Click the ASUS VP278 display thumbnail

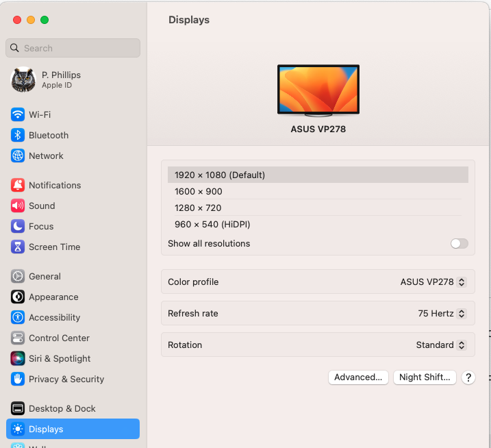tap(318, 90)
